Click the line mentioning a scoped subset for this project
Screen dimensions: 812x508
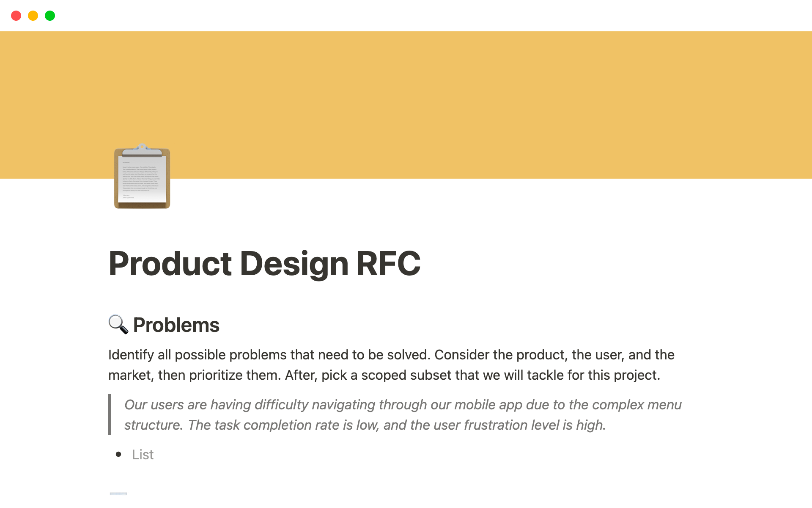[x=381, y=375]
